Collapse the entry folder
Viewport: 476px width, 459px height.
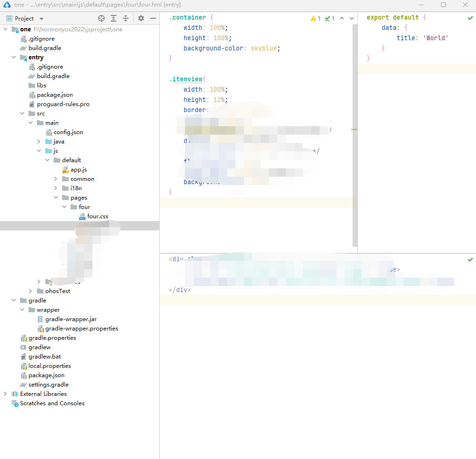(14, 57)
